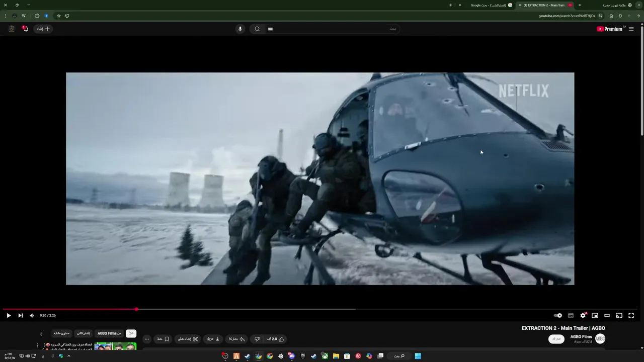
Task: Share the video (مشاركة) button
Action: 236,339
